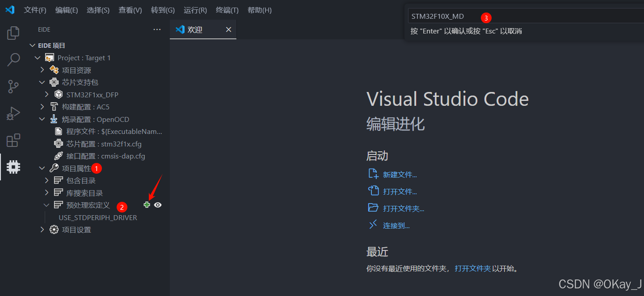Toggle the eye icon next to 预处理宏定义
Screen dimensions: 644x296
click(x=158, y=205)
